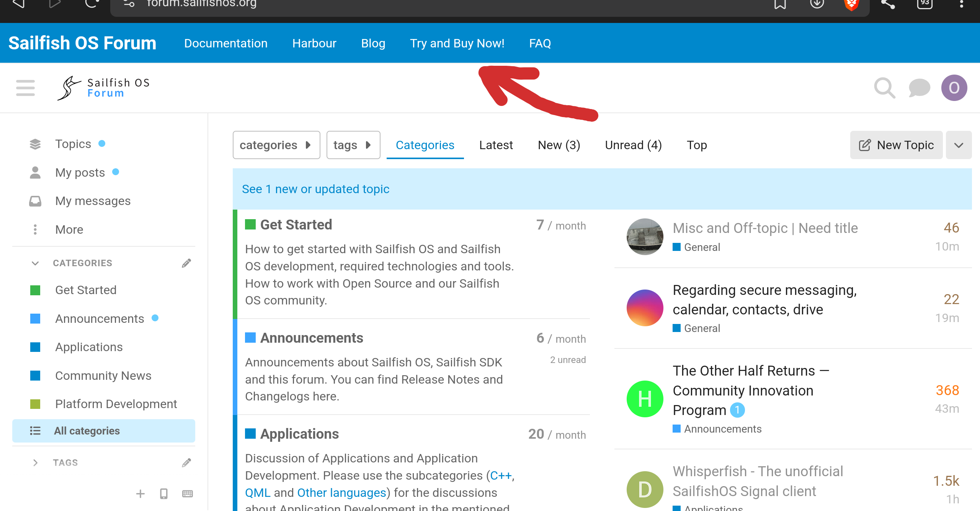Image resolution: width=980 pixels, height=511 pixels.
Task: Open dropdown arrow next to New Topic
Action: click(x=959, y=145)
